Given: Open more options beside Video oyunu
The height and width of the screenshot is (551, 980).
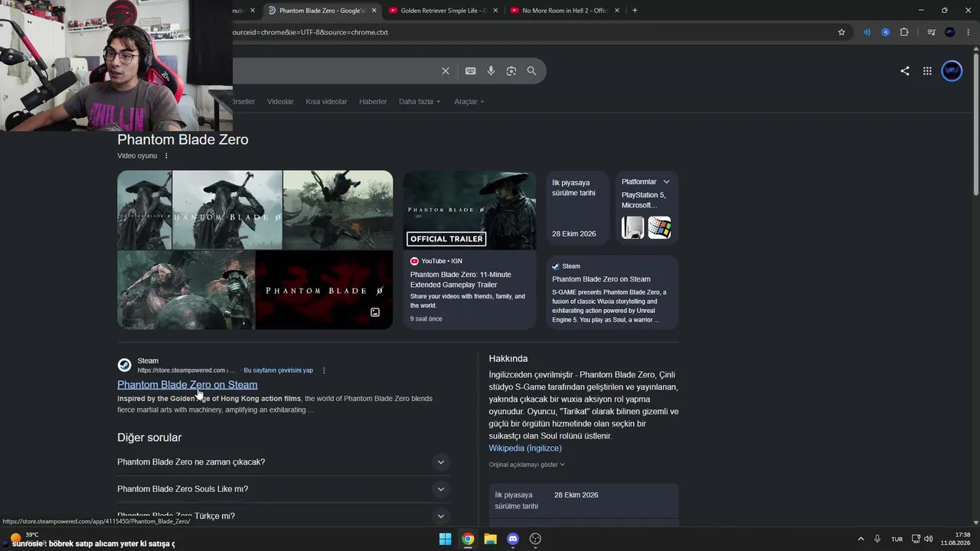Looking at the screenshot, I should pos(166,156).
